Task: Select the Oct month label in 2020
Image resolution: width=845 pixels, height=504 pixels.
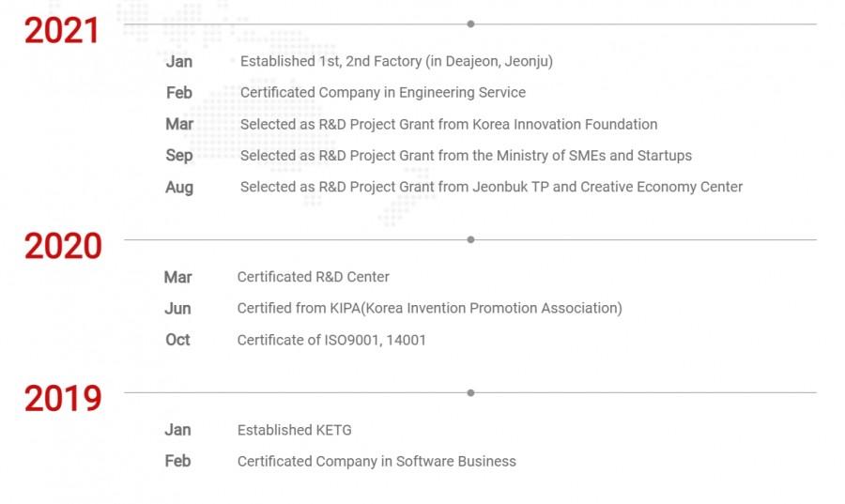Action: tap(177, 340)
